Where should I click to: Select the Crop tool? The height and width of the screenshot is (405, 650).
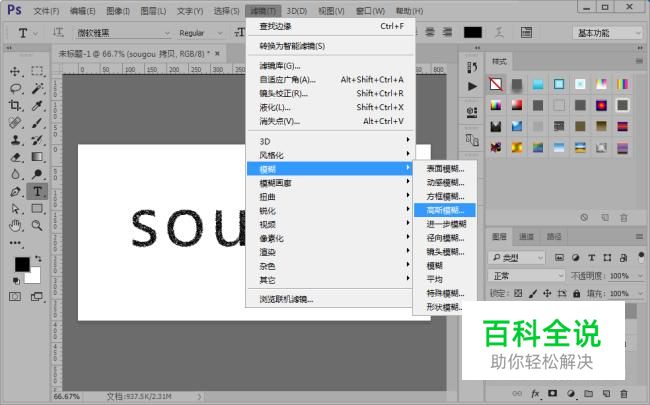pyautogui.click(x=16, y=106)
